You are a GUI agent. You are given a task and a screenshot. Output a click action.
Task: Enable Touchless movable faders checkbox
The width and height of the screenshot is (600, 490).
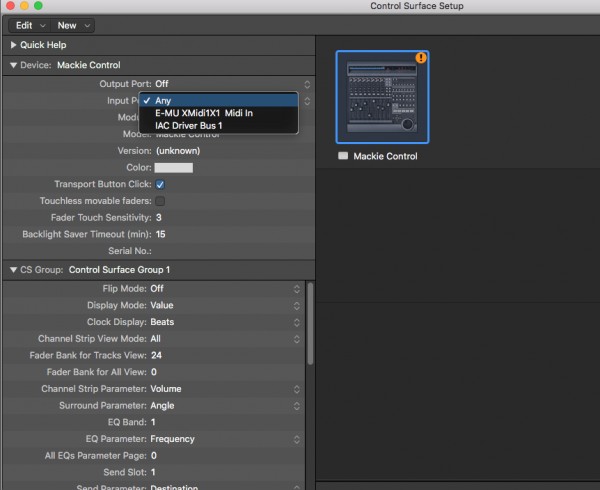point(160,201)
